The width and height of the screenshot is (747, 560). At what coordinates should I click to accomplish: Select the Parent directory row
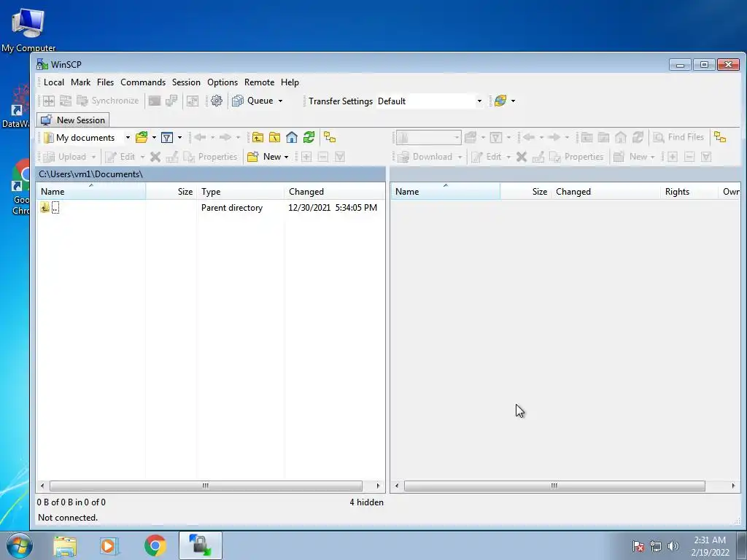point(211,208)
